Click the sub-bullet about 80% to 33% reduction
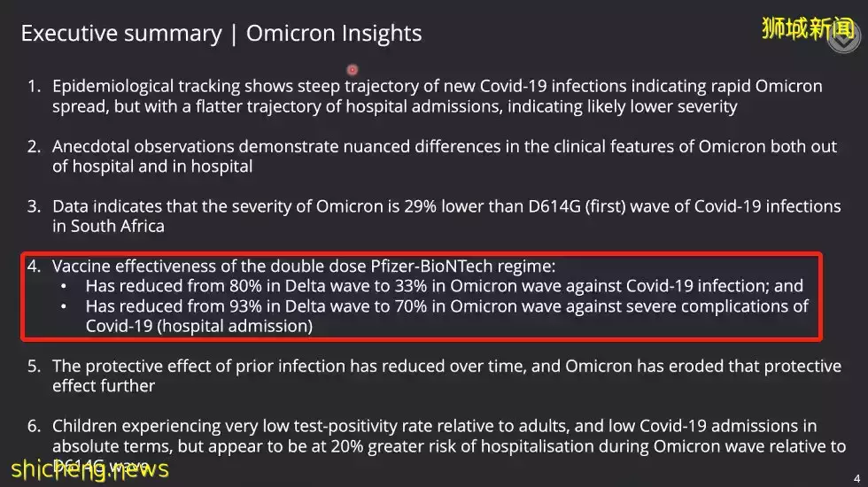868x487 pixels. pyautogui.click(x=443, y=286)
